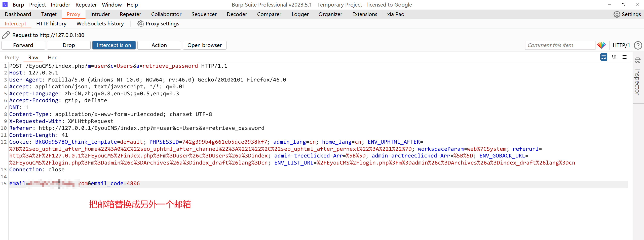Open the Comparer tab
The width and height of the screenshot is (644, 240).
(269, 14)
